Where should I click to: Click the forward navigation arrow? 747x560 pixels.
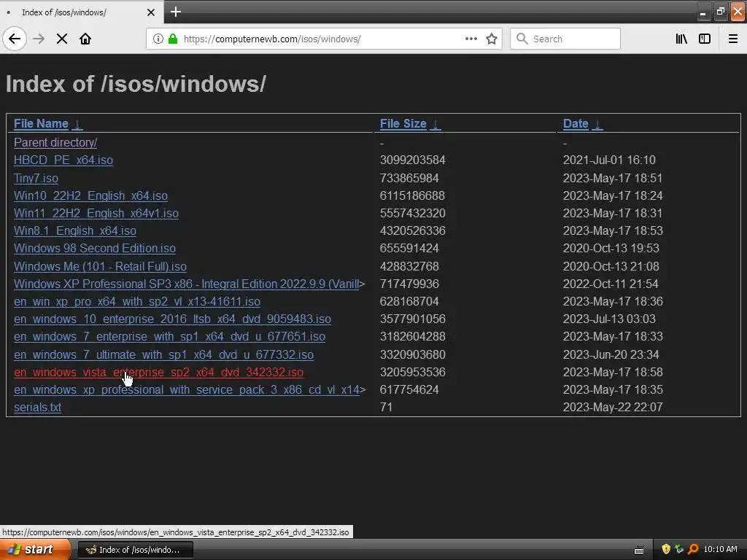39,39
